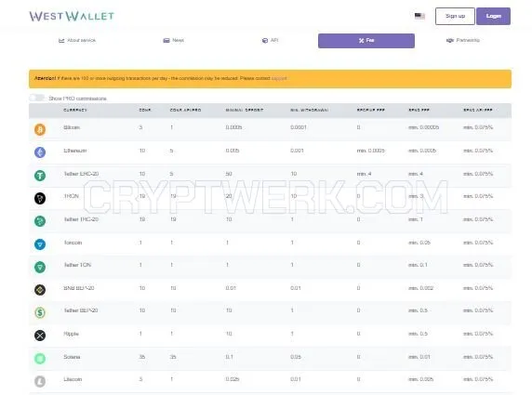This screenshot has width=532, height=395.
Task: Click Toncoin send fee min. 0.05
Action: 419,243
